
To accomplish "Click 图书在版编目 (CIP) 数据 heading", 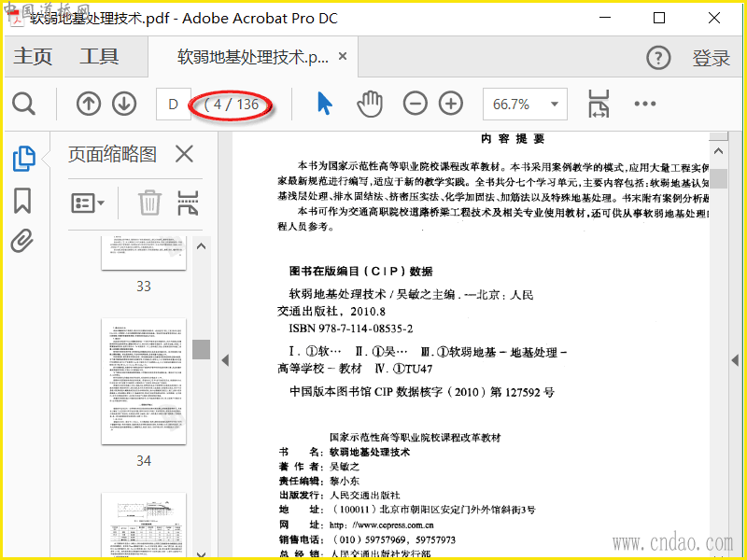I will (x=361, y=272).
